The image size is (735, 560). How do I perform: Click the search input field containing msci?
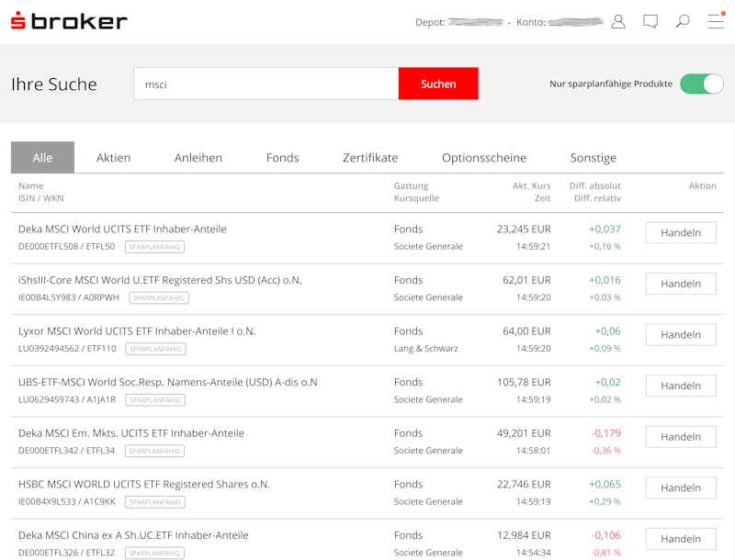click(x=266, y=84)
